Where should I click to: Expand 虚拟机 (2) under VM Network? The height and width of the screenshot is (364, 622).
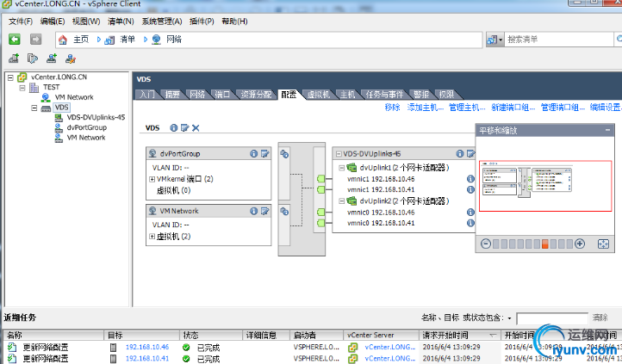point(152,237)
